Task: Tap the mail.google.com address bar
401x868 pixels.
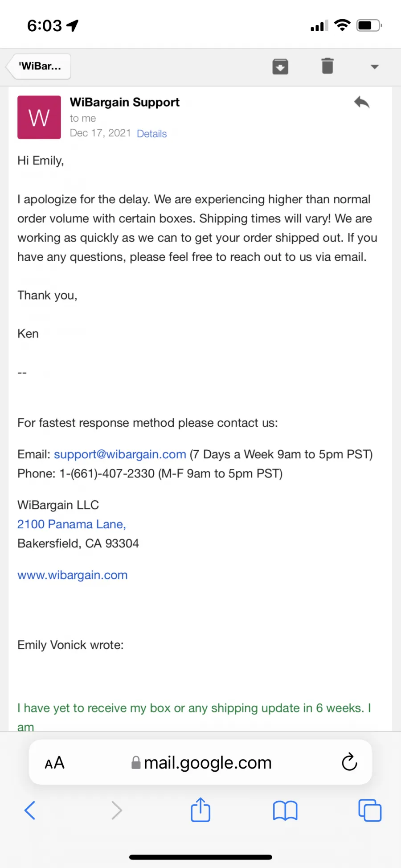Action: [200, 762]
